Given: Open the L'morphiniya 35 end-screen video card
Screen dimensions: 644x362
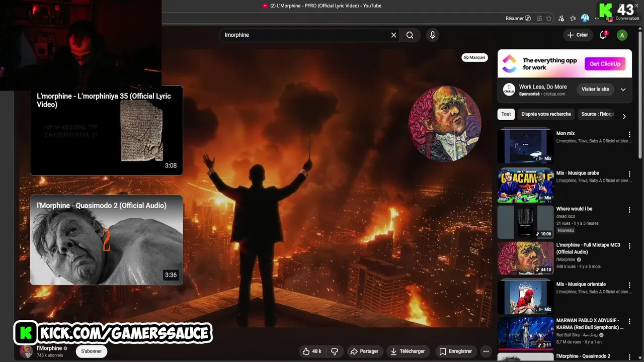Looking at the screenshot, I should coord(106,131).
